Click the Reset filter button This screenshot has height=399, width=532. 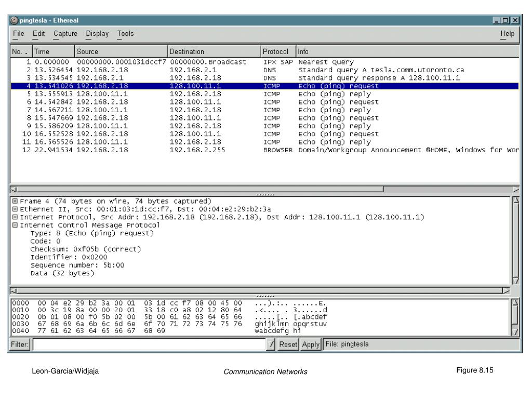pos(288,344)
